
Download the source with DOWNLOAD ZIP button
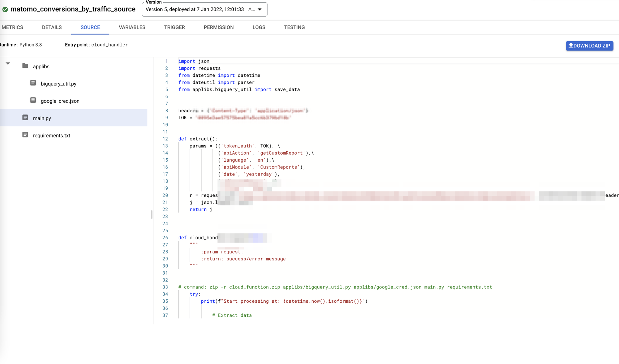[589, 46]
